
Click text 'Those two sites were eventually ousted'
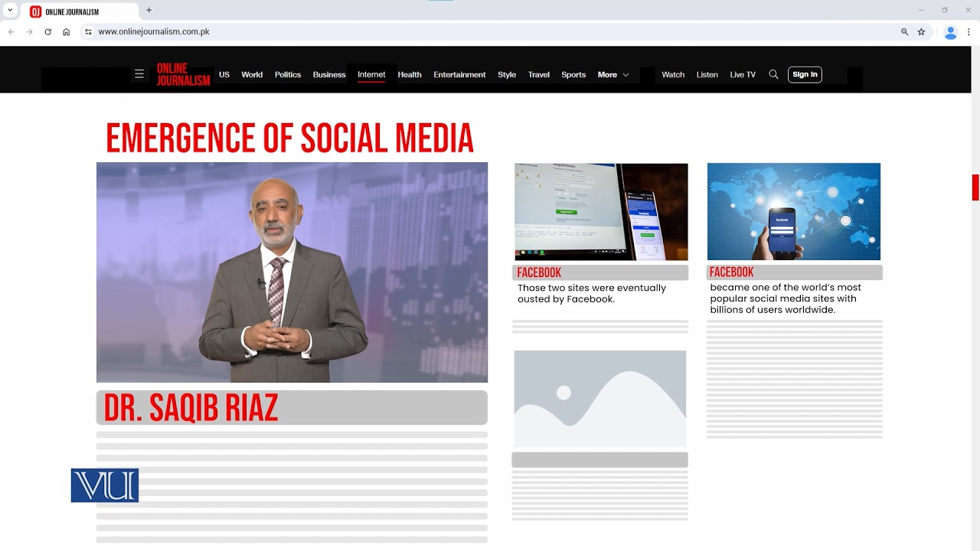(x=592, y=293)
